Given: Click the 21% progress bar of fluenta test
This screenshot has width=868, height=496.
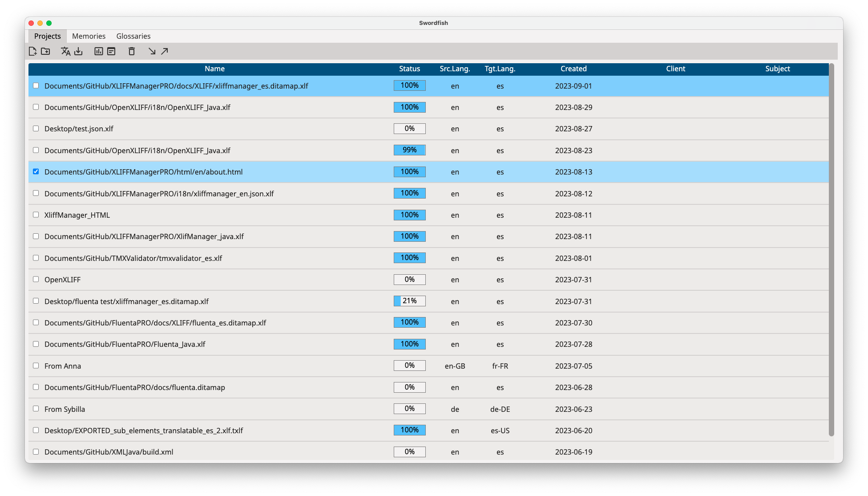Looking at the screenshot, I should 409,301.
